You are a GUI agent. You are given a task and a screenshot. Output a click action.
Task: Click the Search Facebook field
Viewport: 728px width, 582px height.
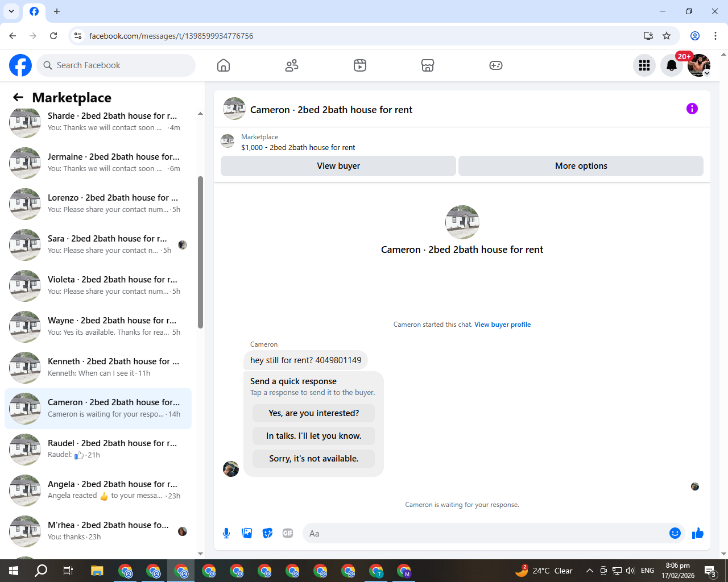[116, 65]
